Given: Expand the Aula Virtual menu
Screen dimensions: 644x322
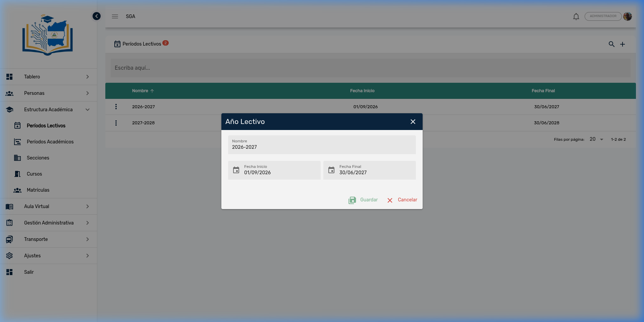Looking at the screenshot, I should point(49,206).
